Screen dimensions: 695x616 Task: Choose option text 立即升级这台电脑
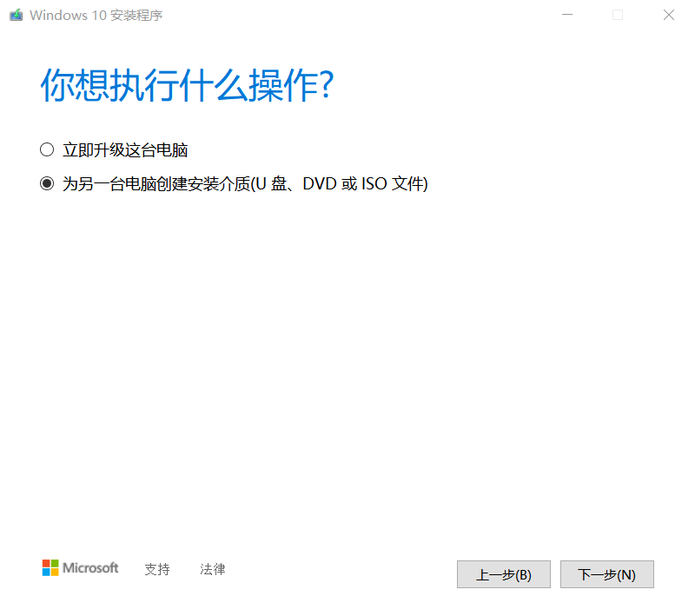tap(125, 150)
